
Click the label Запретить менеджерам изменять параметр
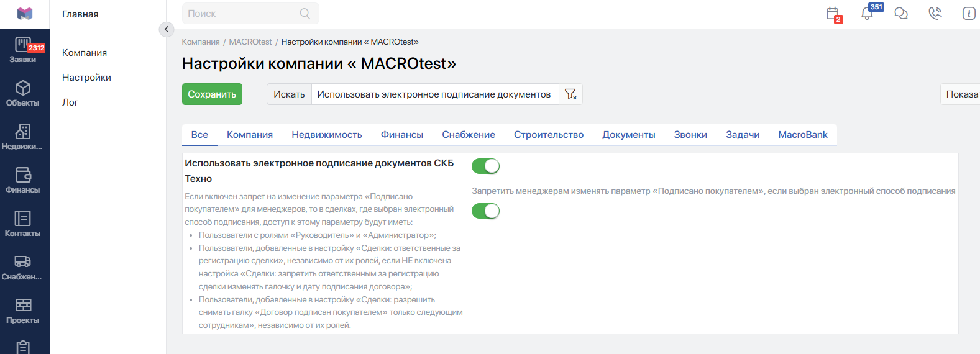point(713,191)
